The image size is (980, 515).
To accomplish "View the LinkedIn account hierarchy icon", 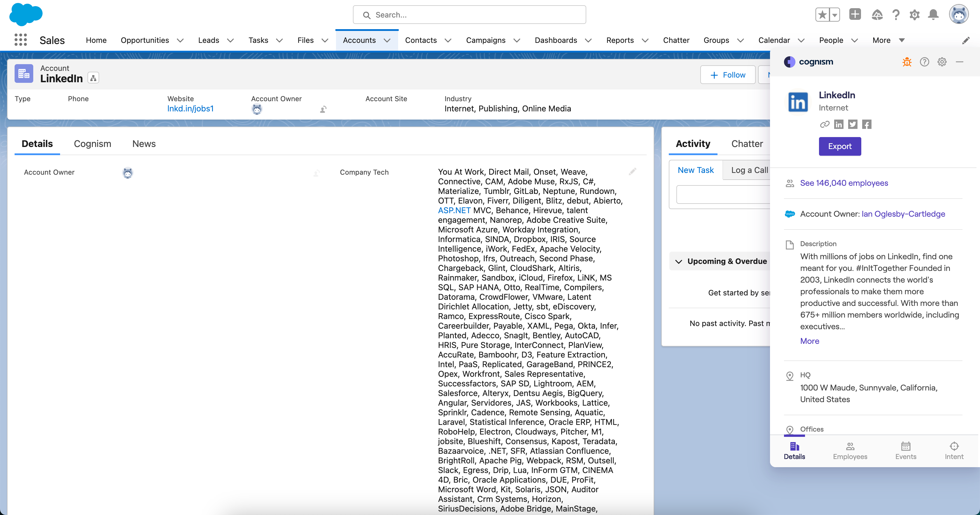I will (x=93, y=78).
